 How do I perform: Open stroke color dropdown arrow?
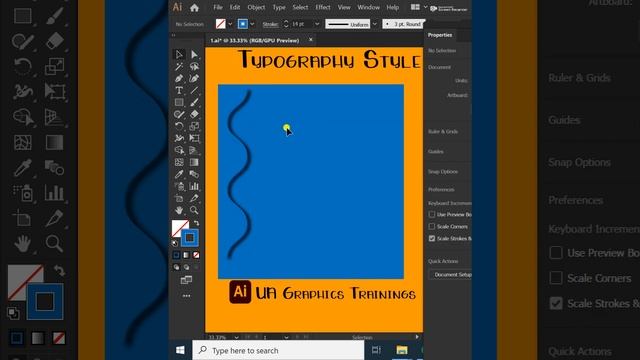pyautogui.click(x=252, y=24)
